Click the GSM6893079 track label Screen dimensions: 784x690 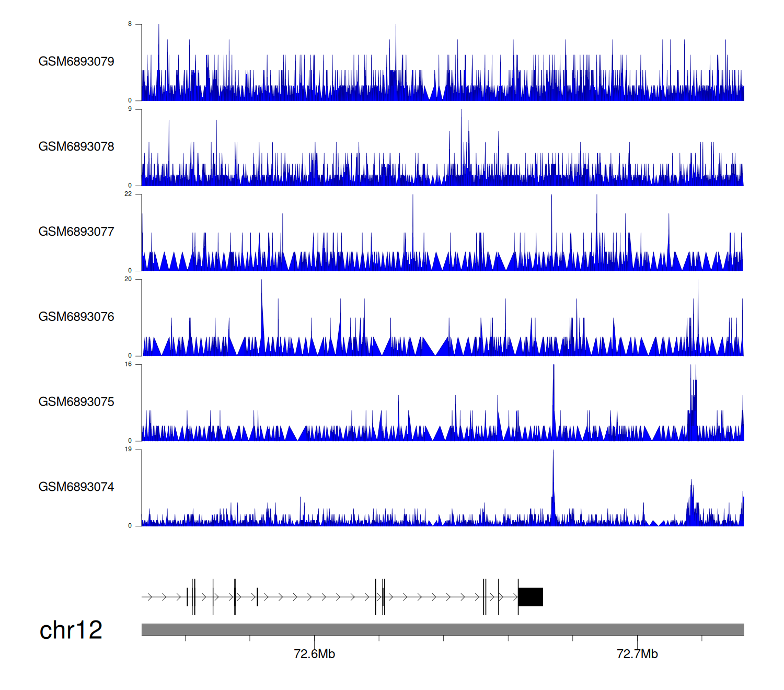pyautogui.click(x=76, y=62)
